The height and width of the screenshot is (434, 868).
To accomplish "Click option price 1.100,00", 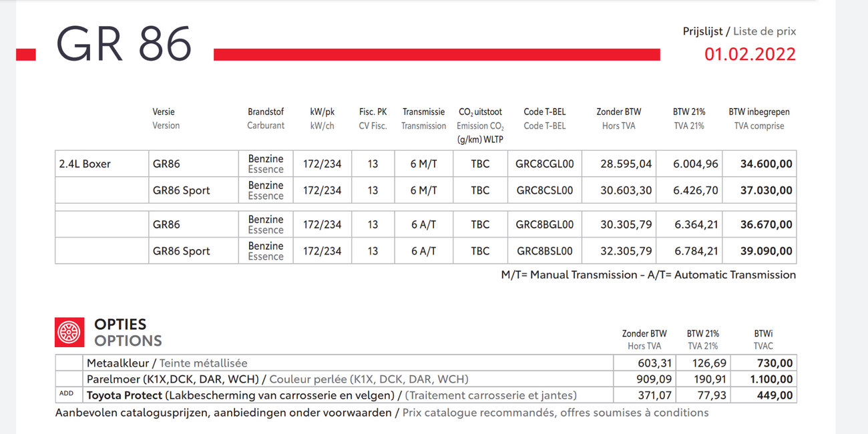I will point(771,379).
